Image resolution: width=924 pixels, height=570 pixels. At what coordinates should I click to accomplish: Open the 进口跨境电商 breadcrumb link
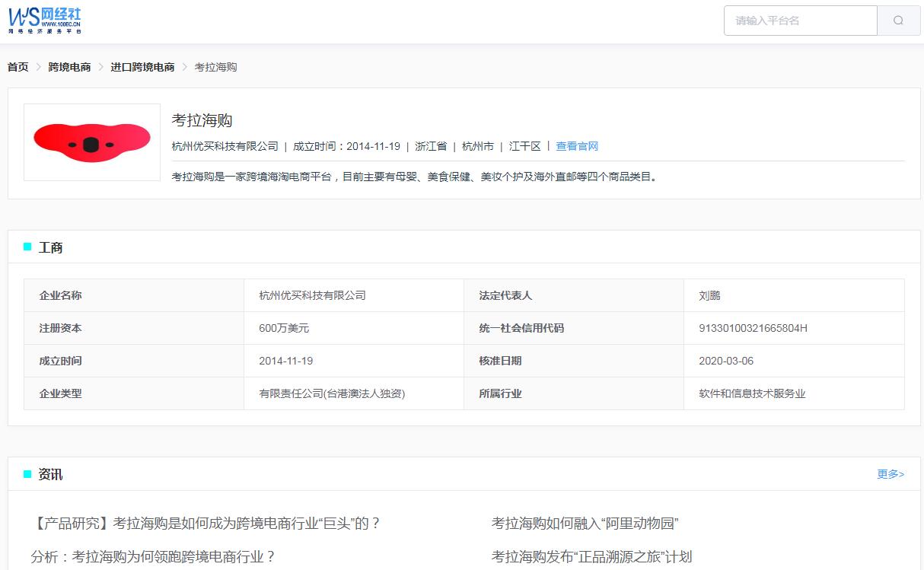[x=142, y=66]
